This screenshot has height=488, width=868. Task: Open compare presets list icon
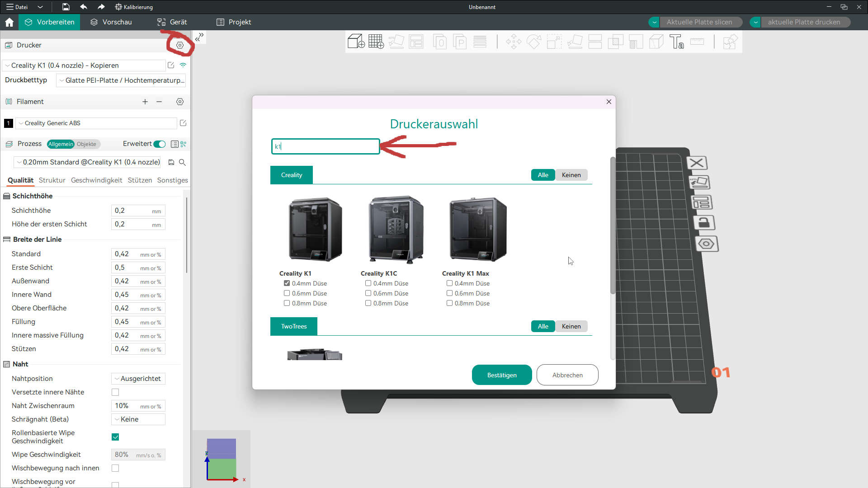click(x=175, y=144)
